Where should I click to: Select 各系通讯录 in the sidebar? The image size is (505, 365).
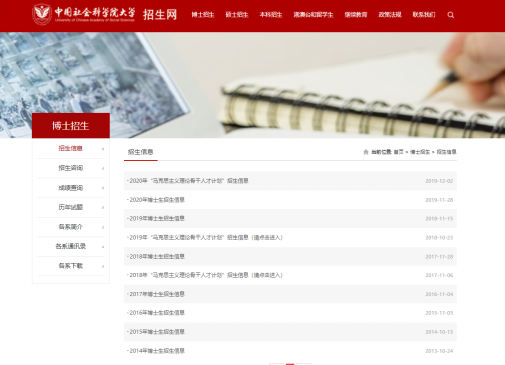point(71,246)
